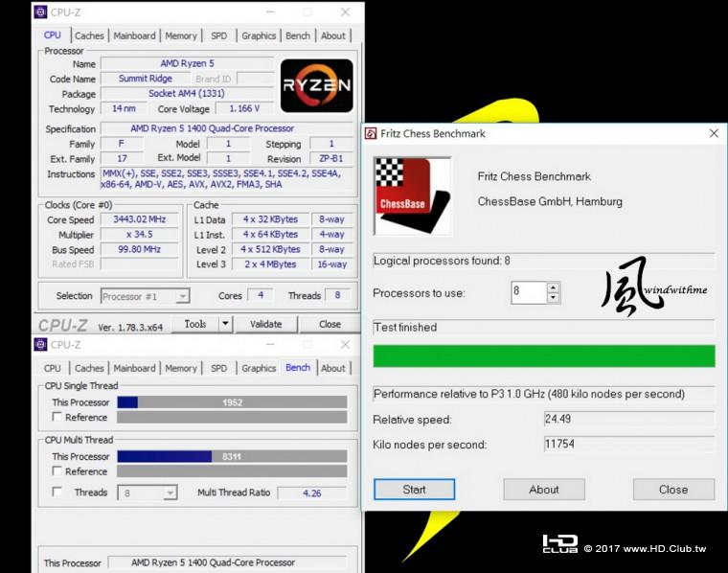728x573 pixels.
Task: Click the multi thread score bar showing 8311
Action: tap(232, 456)
